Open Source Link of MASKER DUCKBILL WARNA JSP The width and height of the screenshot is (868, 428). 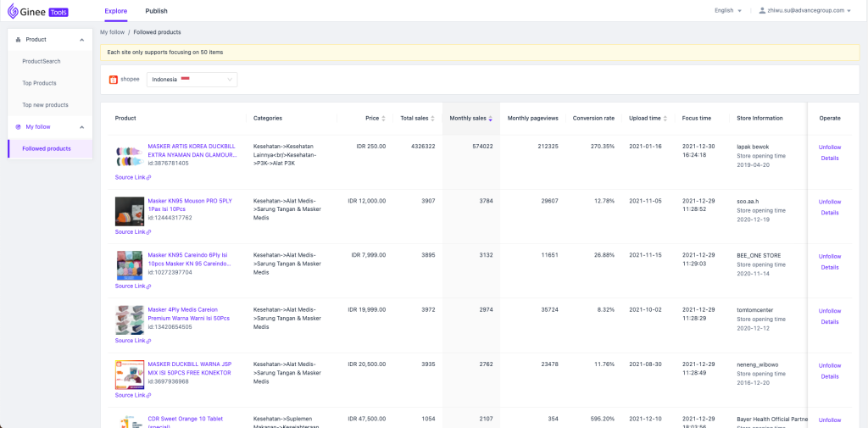click(133, 395)
